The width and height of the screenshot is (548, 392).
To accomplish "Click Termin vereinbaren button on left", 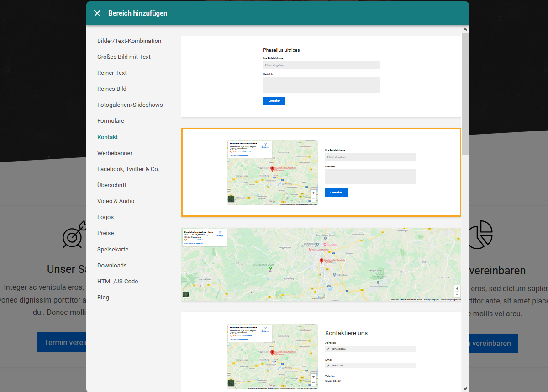I will (62, 343).
